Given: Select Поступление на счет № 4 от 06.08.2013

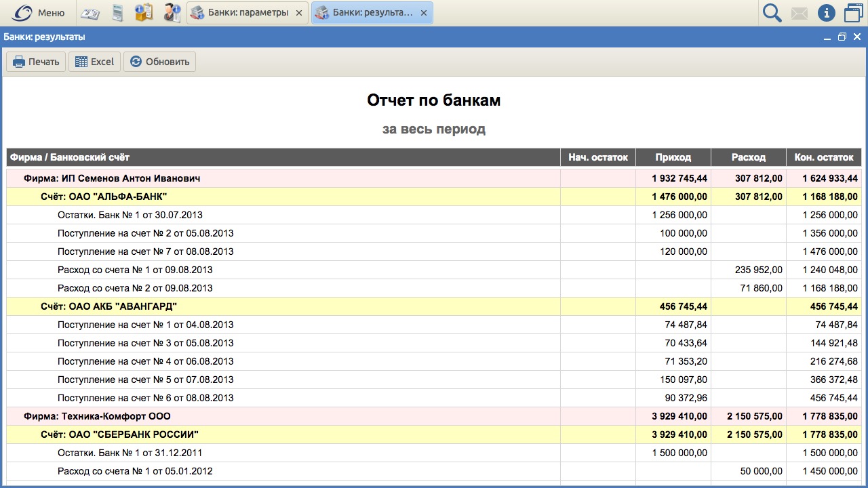Looking at the screenshot, I should pyautogui.click(x=434, y=361).
